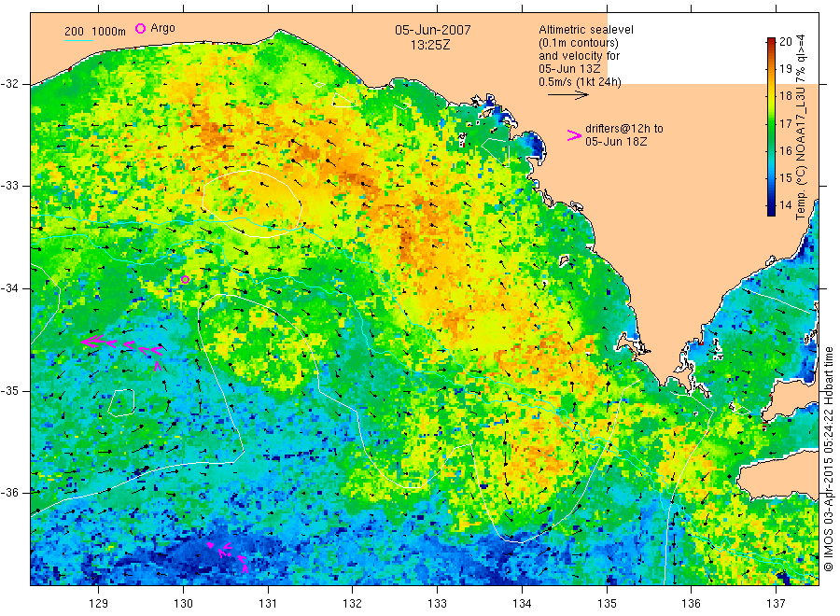Click longitude axis label 137

tap(776, 604)
